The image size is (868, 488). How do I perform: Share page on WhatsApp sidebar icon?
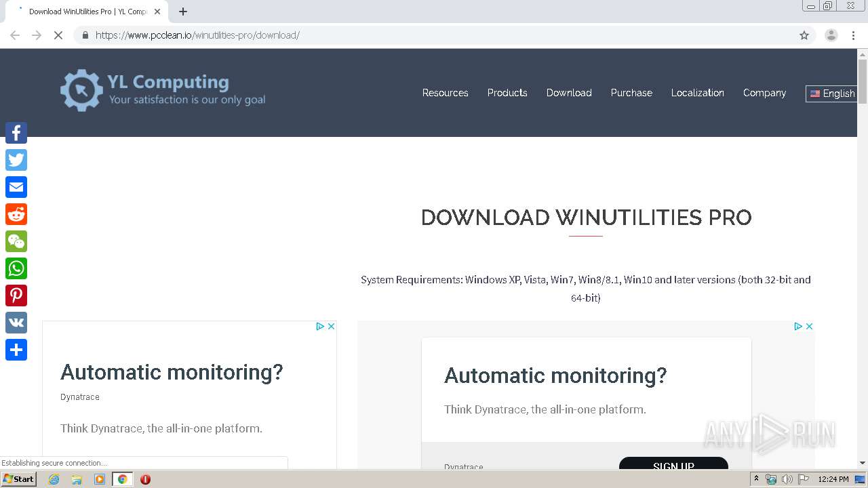tap(16, 268)
